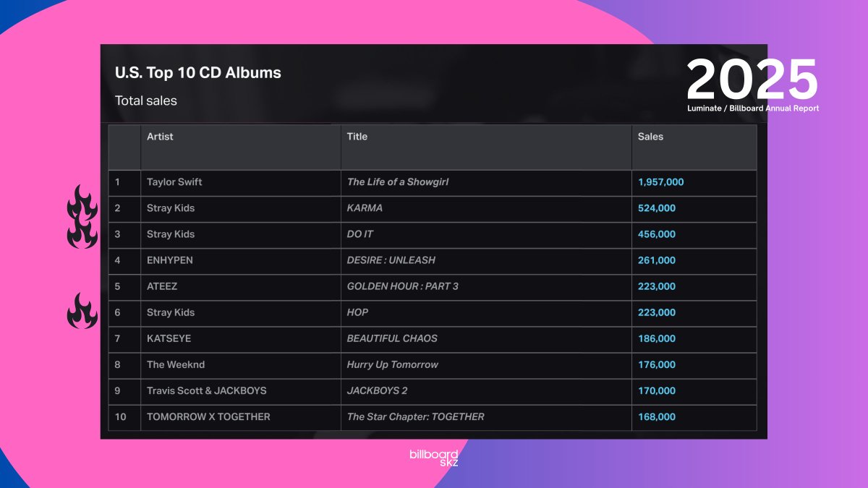This screenshot has height=488, width=868.
Task: Select the 170,000 sales figure
Action: click(x=657, y=390)
